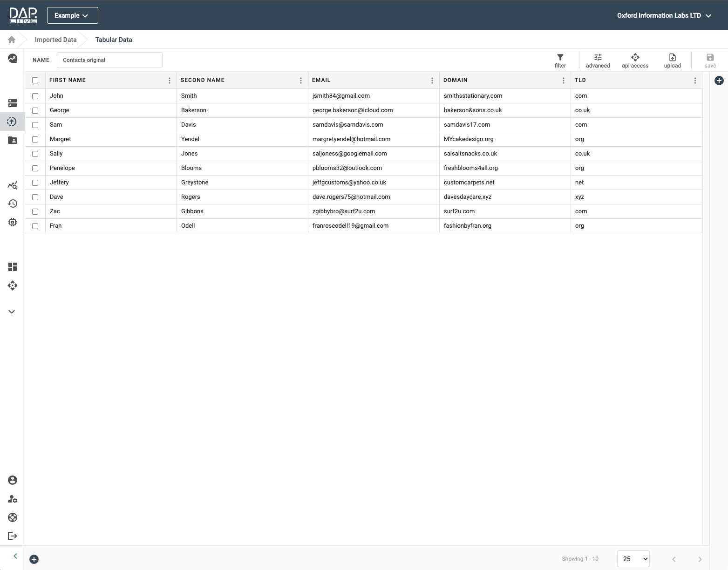This screenshot has height=570, width=728.
Task: Open the logout icon in sidebar
Action: pos(13,536)
